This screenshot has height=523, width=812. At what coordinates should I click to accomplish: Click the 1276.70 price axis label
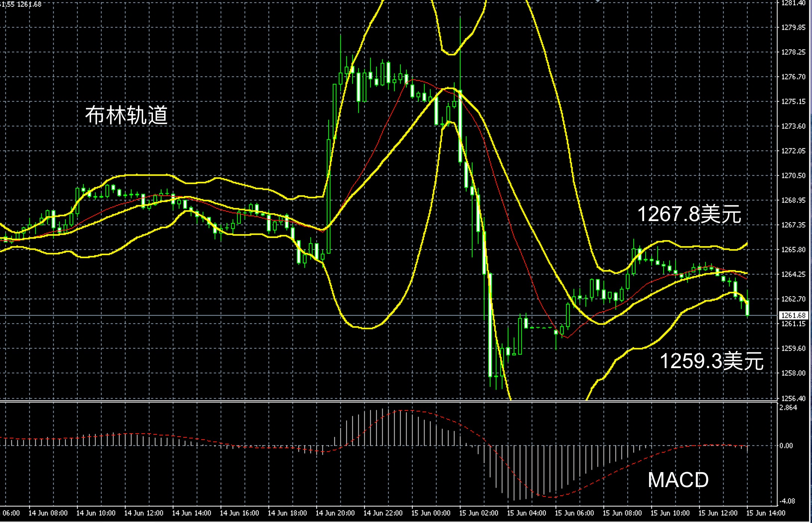pos(793,77)
